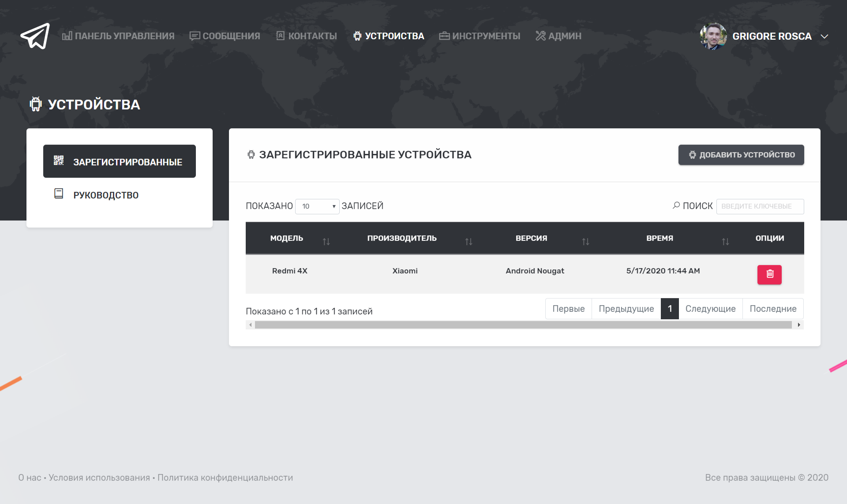Screen dimensions: 847x504
Task: Click the left scrollbar arrow
Action: (251, 325)
